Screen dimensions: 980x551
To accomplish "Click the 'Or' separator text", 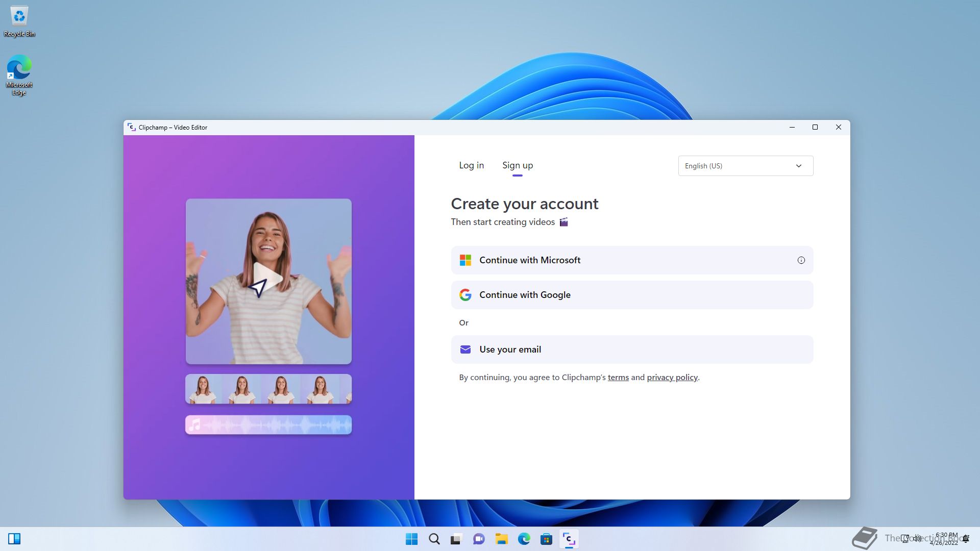I will (463, 322).
